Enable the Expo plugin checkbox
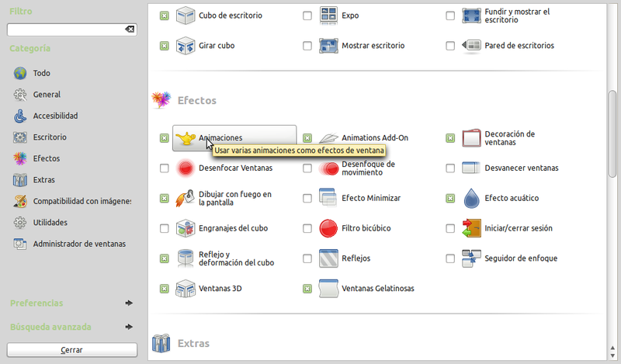621x364 pixels. [x=307, y=16]
